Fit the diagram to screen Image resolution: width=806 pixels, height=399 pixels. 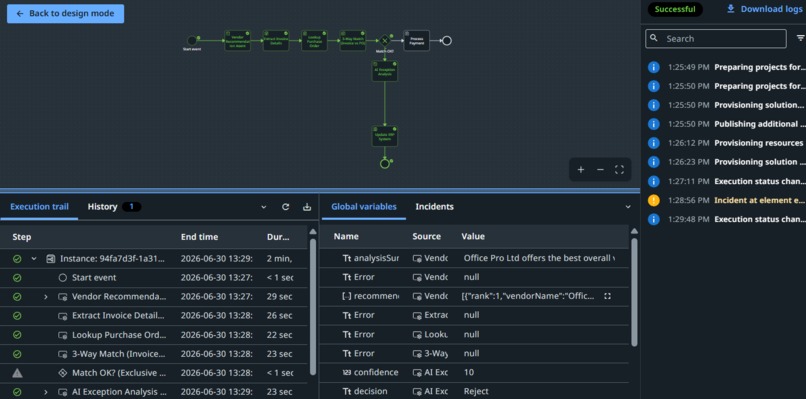point(619,170)
